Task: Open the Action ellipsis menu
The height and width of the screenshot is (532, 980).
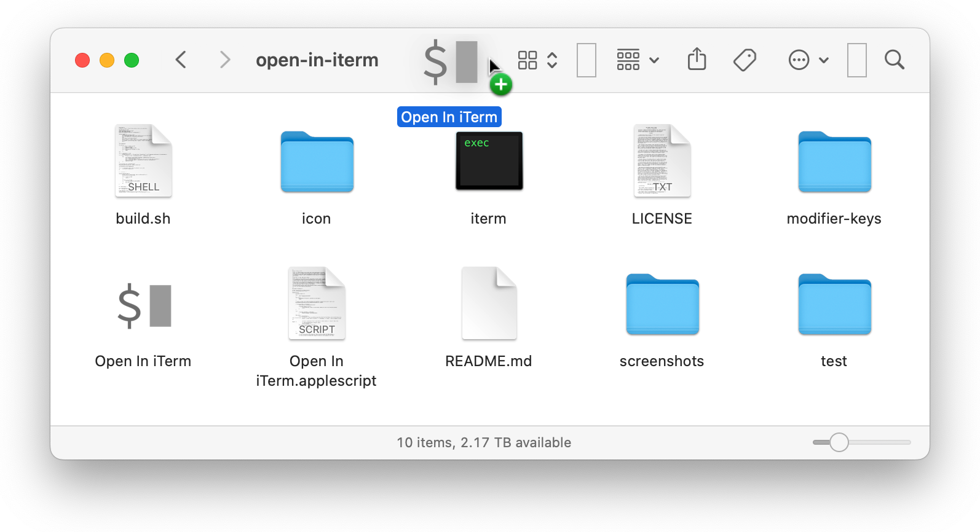Action: click(799, 60)
